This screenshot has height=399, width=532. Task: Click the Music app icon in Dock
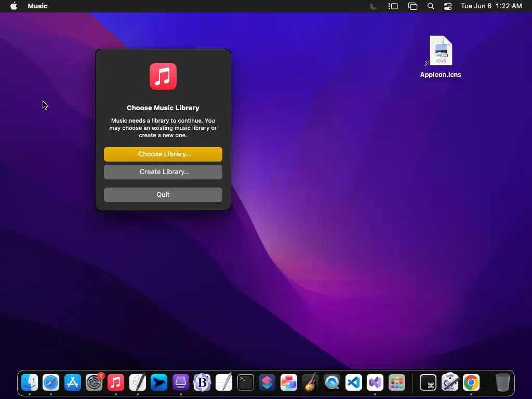[116, 382]
